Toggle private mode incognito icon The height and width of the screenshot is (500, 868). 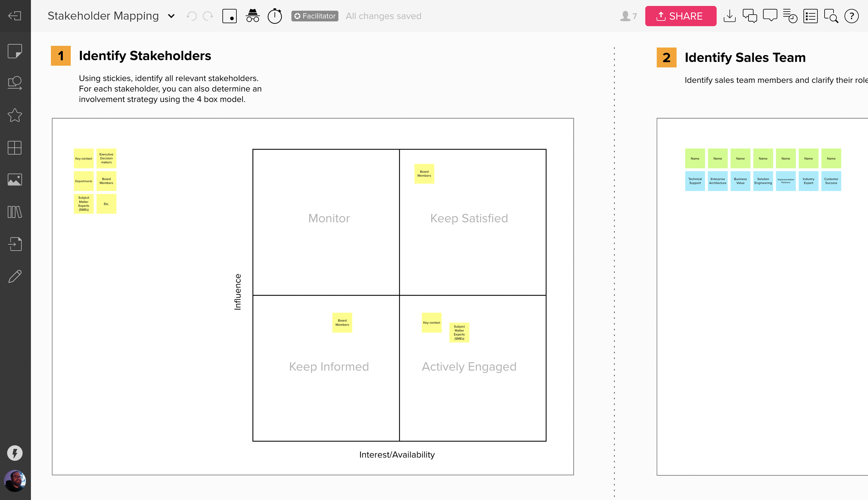point(252,16)
